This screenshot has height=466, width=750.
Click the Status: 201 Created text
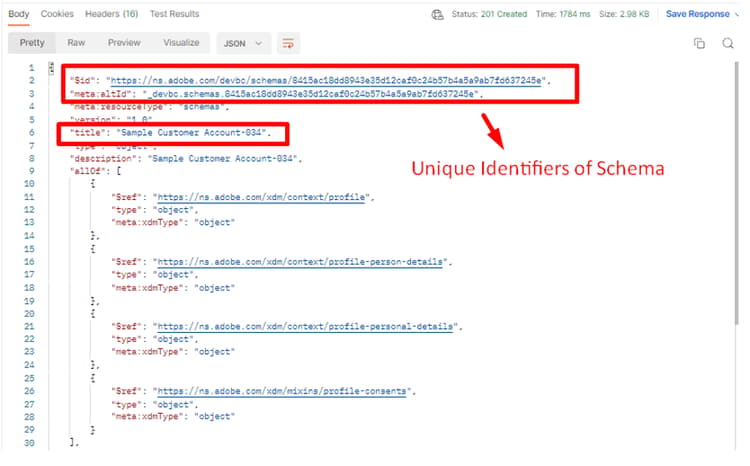[x=489, y=14]
